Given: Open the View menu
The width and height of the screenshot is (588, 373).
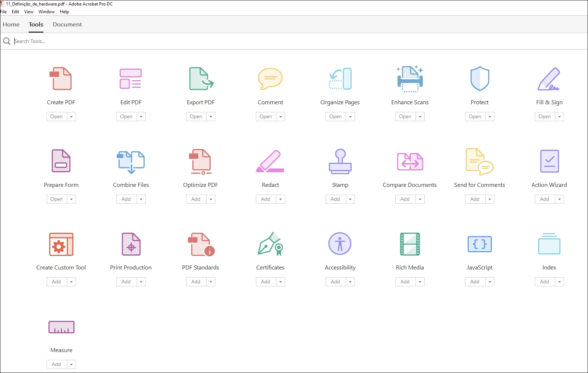Looking at the screenshot, I should pos(29,12).
